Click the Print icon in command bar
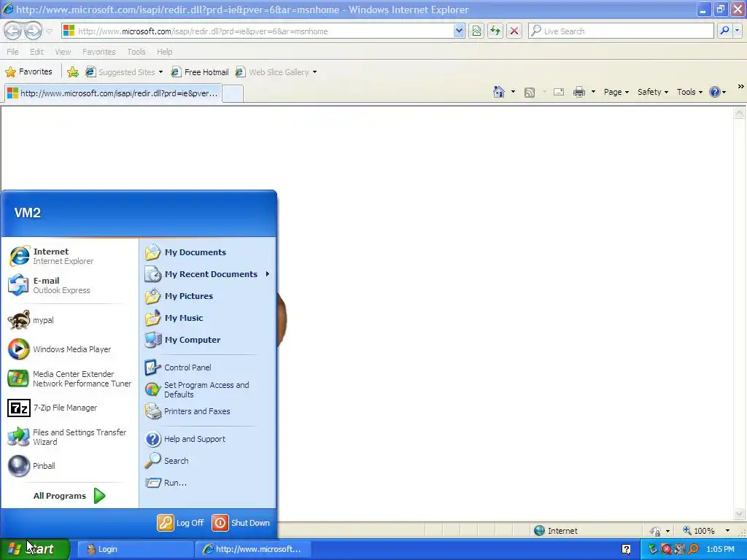 coord(578,92)
